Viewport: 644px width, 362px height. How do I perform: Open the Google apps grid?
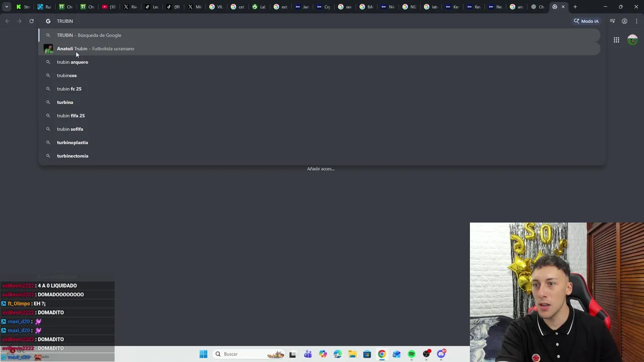pyautogui.click(x=616, y=40)
